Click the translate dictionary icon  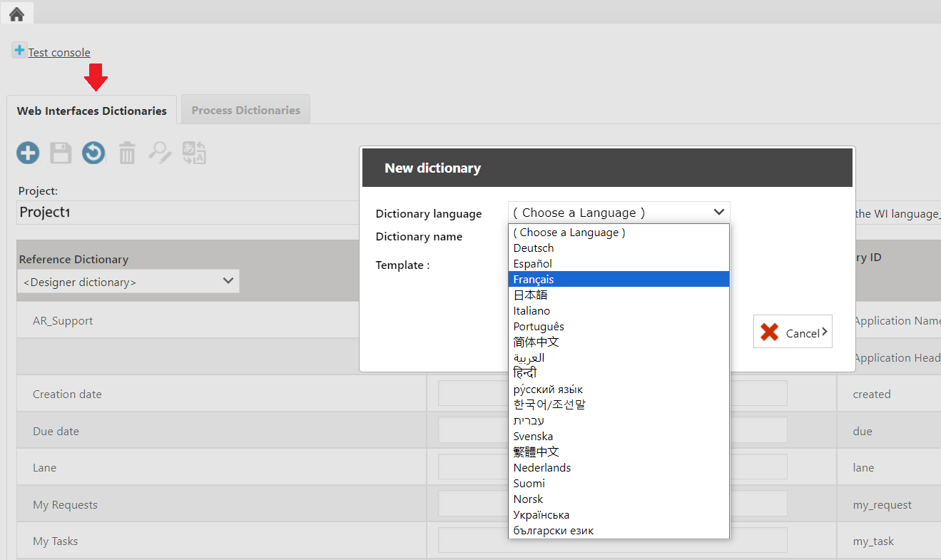pos(194,153)
